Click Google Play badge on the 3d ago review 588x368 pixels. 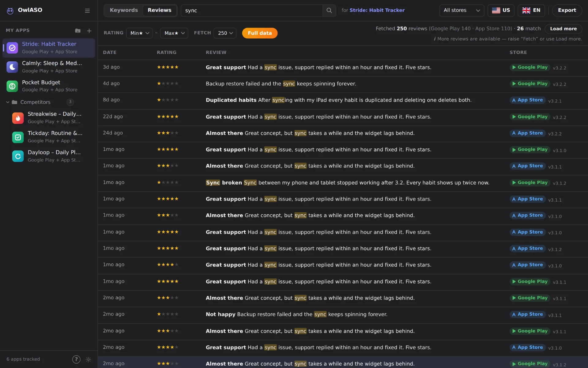[x=530, y=67]
